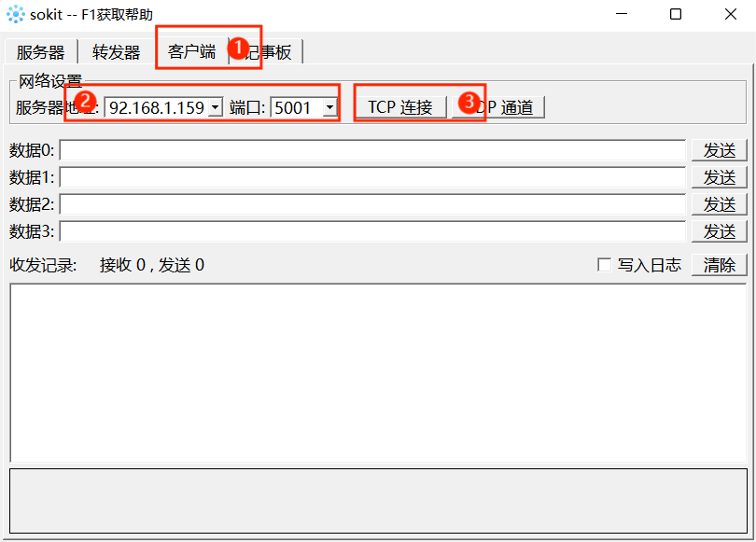Open the 转发器 tab
The height and width of the screenshot is (542, 756).
[116, 52]
